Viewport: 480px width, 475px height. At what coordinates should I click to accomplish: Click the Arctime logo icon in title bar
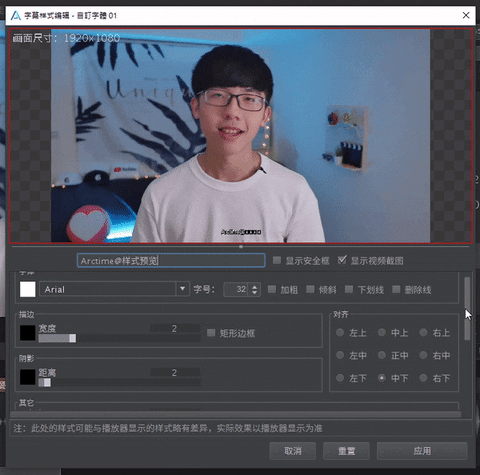[15, 15]
